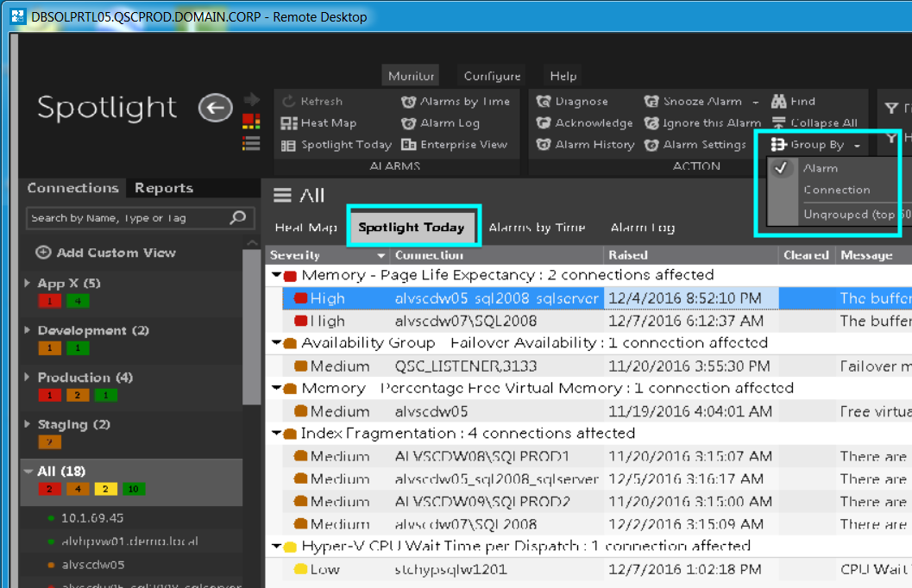Viewport: 912px width, 588px height.
Task: Switch to the Monitor ribbon tab
Action: click(x=411, y=76)
